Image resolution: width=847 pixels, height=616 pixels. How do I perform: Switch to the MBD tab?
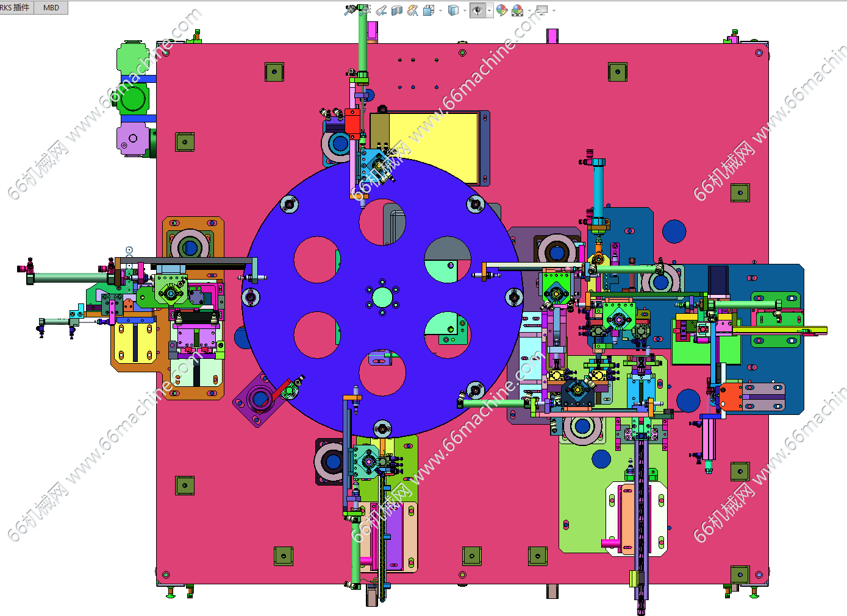pos(51,7)
